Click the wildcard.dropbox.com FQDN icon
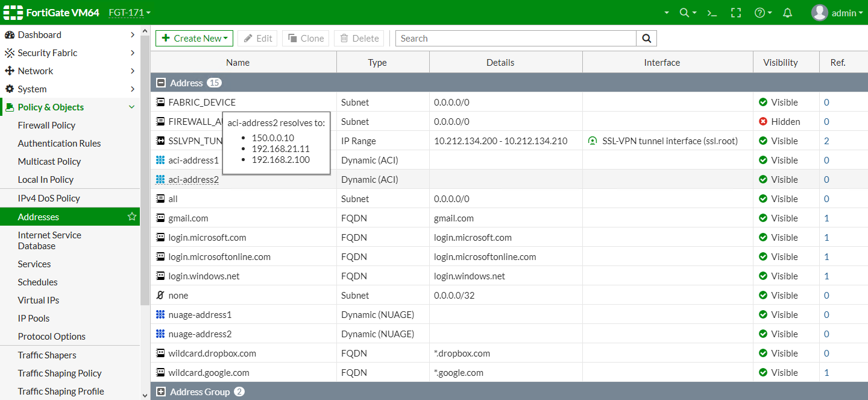 tap(160, 353)
